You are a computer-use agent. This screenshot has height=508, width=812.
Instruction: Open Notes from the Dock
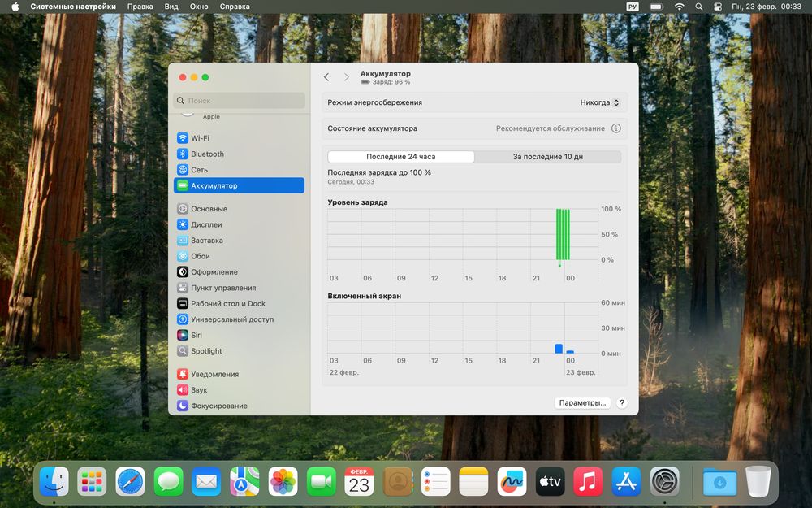pos(473,481)
